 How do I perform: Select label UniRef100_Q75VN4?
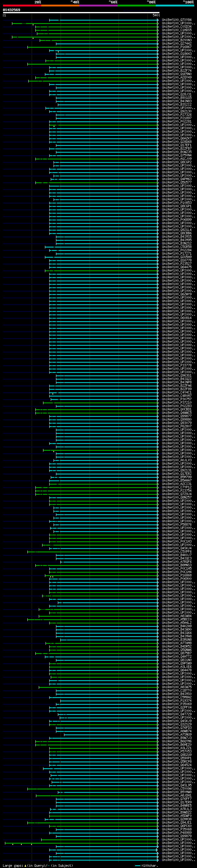[x=177, y=155]
